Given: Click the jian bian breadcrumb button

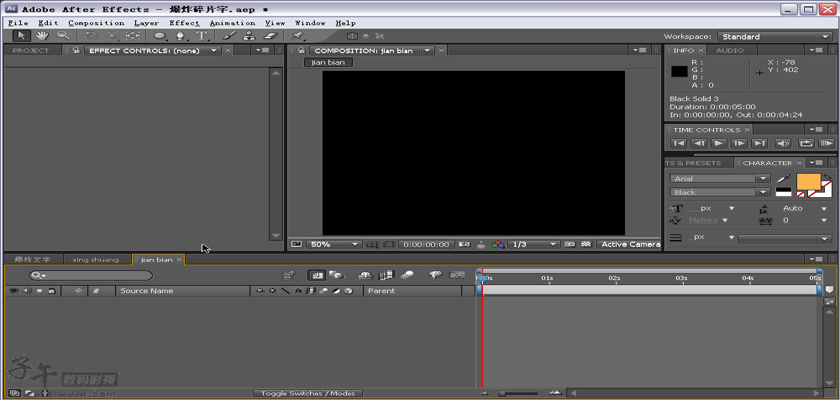Looking at the screenshot, I should tap(328, 63).
